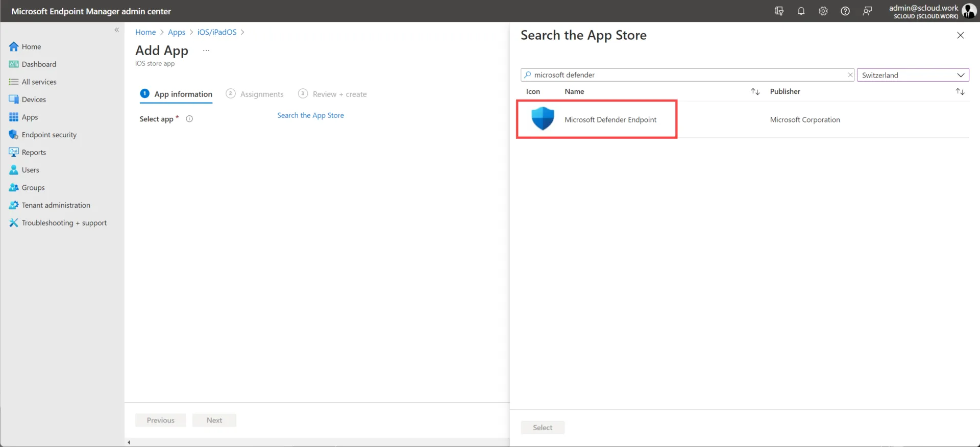Click the Previous button
Image resolution: width=980 pixels, height=447 pixels.
(x=161, y=420)
